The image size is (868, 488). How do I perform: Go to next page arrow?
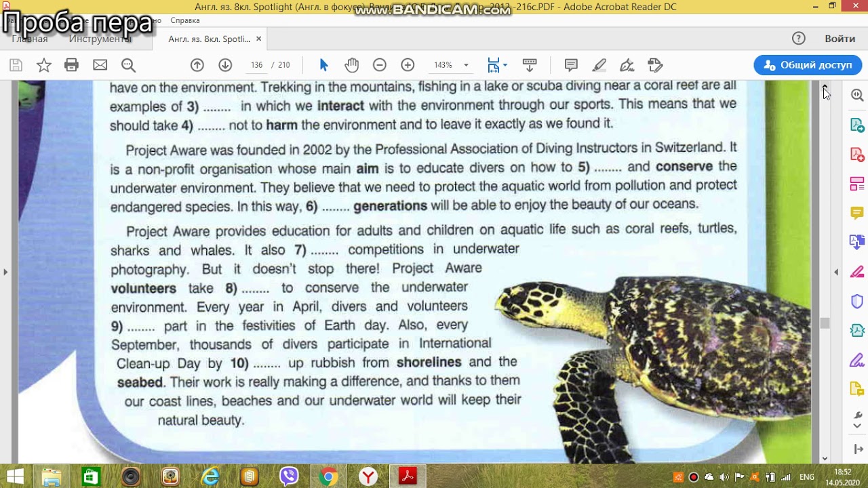(x=225, y=65)
